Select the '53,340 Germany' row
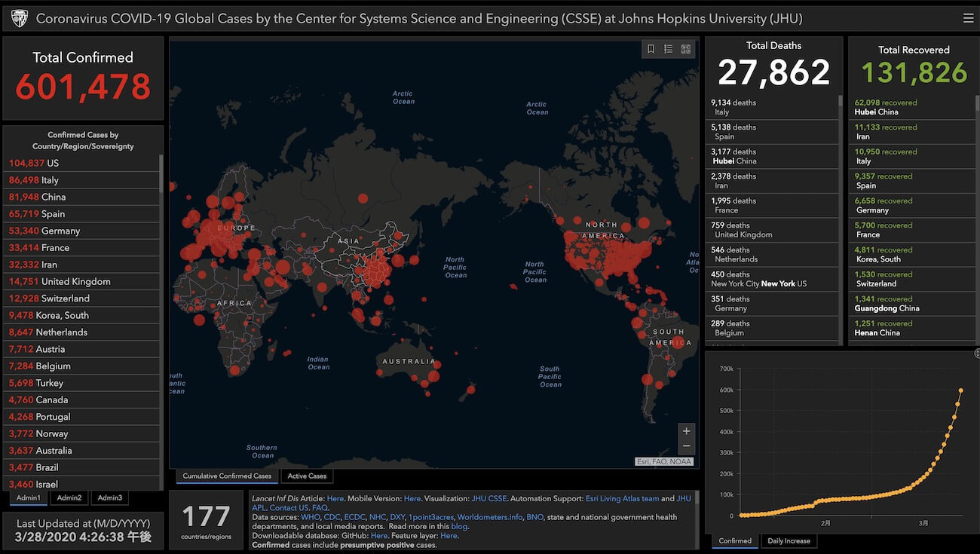This screenshot has width=980, height=554. click(x=83, y=231)
